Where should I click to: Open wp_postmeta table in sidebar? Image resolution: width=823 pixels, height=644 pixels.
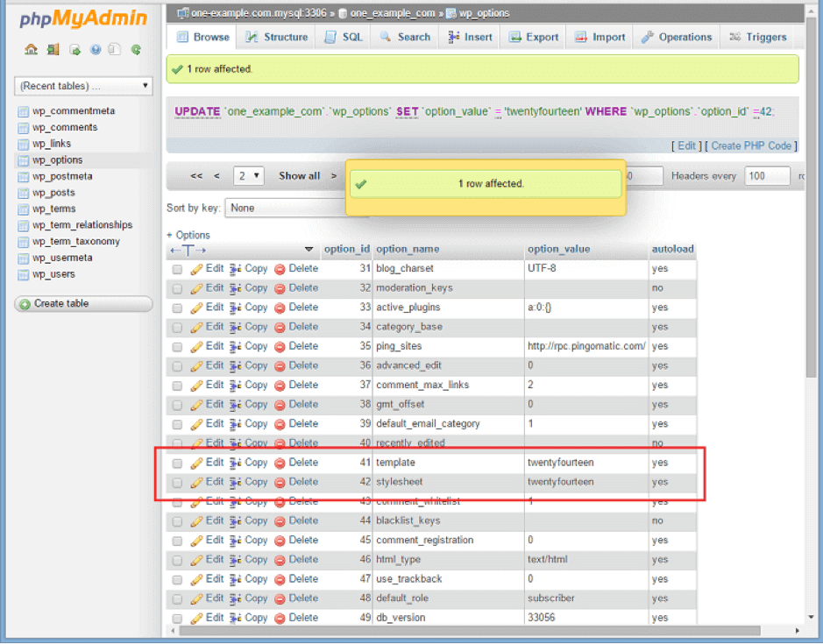tap(62, 176)
